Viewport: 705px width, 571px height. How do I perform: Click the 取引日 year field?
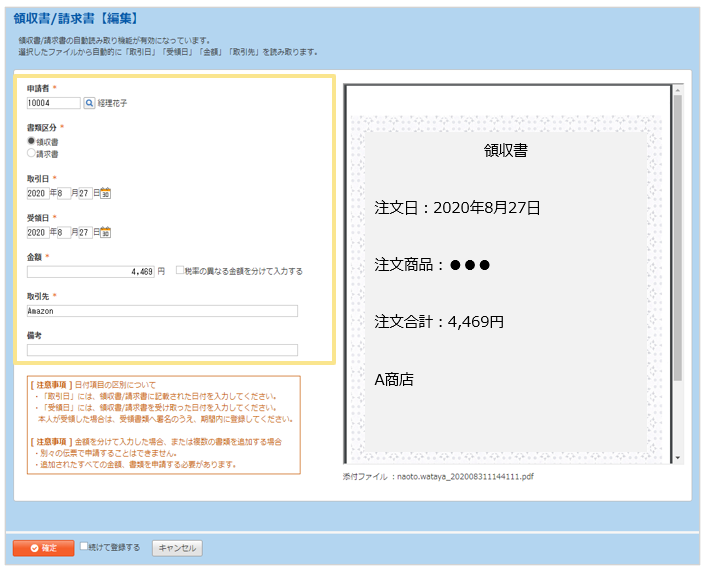(38, 193)
